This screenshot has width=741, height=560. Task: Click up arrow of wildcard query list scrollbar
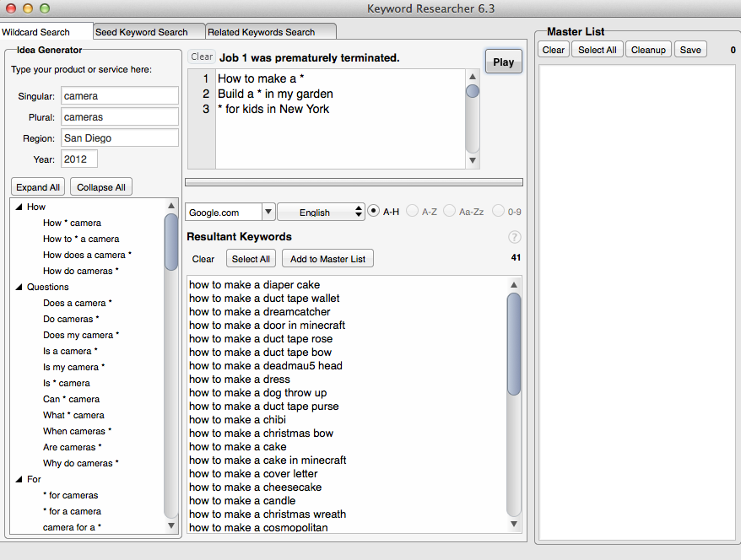tap(472, 77)
